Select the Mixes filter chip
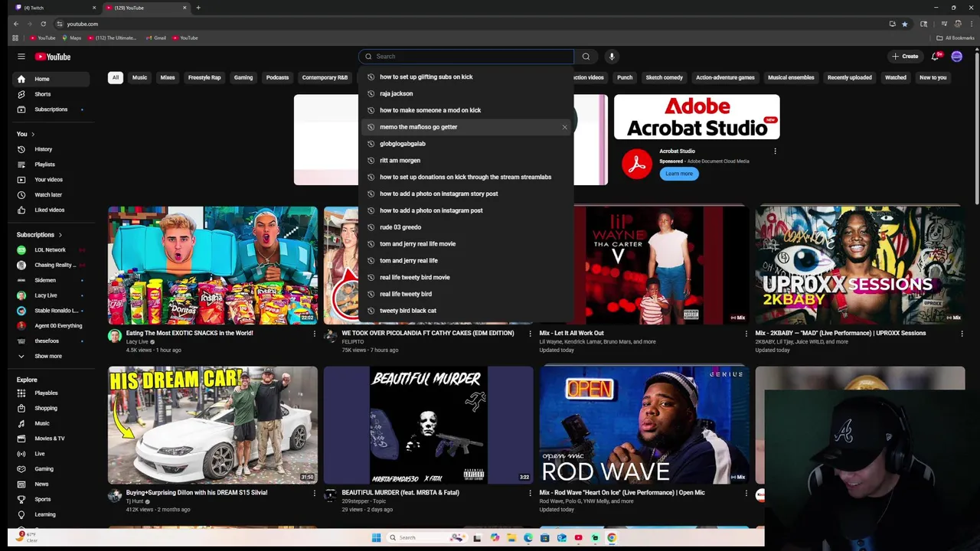The image size is (980, 551). 168,77
